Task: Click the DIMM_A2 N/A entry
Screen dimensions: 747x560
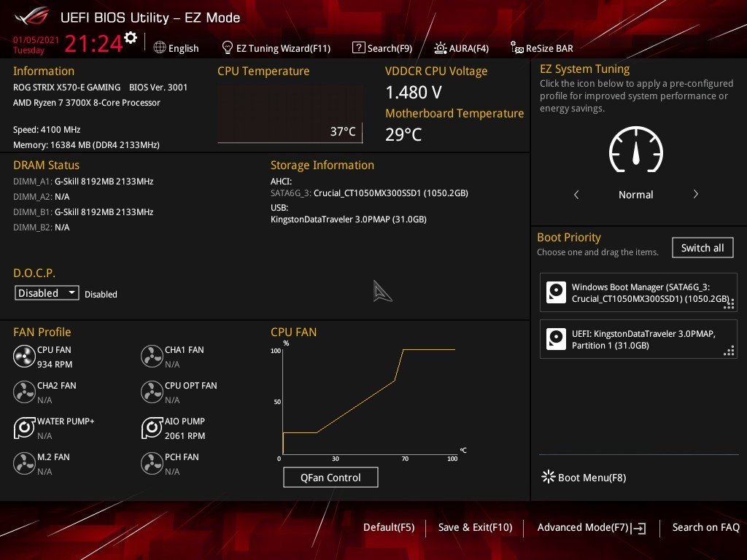Action: [x=42, y=197]
